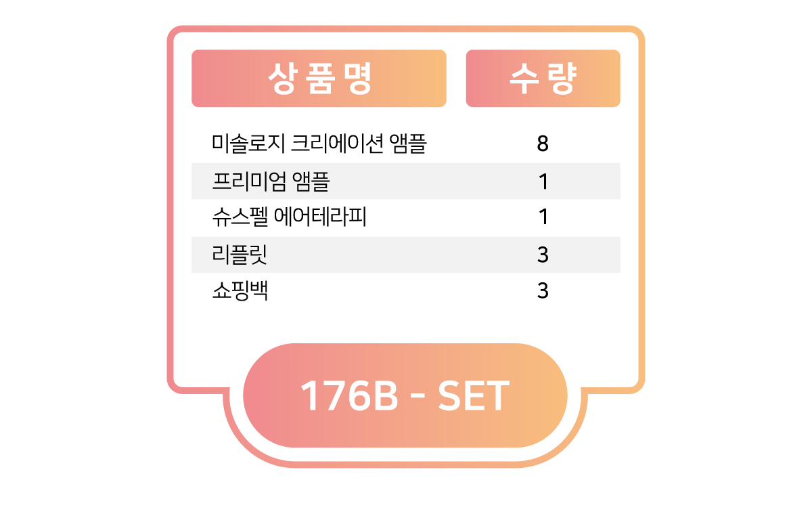Image resolution: width=812 pixels, height=522 pixels.
Task: Click the 수량 header
Action: click(543, 79)
